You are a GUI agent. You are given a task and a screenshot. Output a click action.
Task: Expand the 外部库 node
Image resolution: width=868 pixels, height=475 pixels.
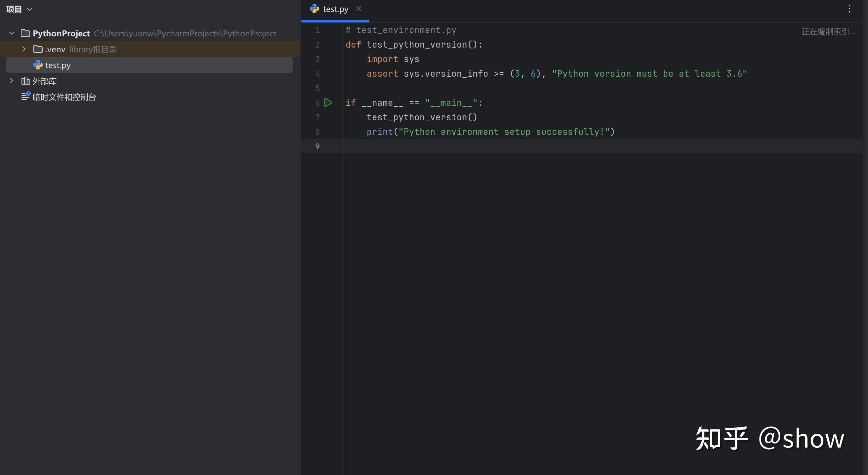point(11,81)
